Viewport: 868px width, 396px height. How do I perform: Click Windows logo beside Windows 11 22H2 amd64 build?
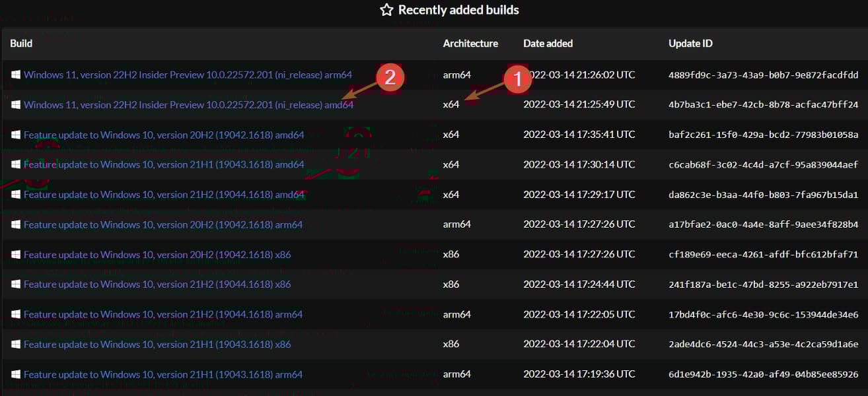coord(16,104)
